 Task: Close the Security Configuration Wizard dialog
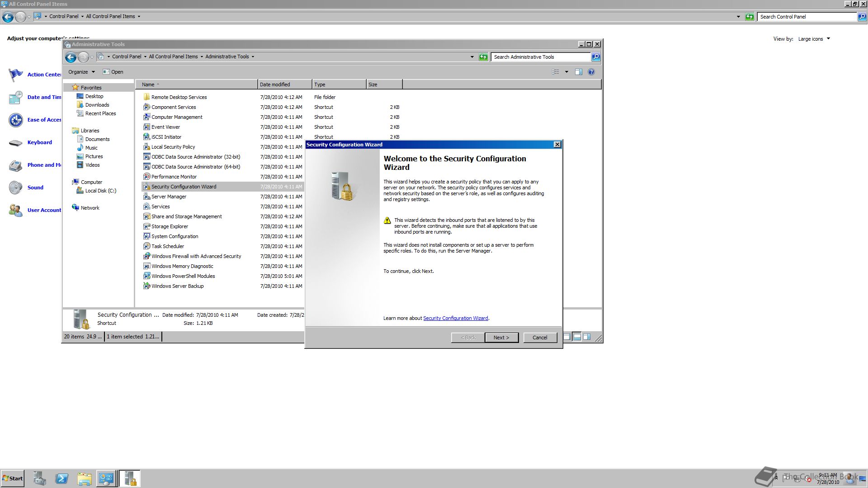pyautogui.click(x=557, y=145)
